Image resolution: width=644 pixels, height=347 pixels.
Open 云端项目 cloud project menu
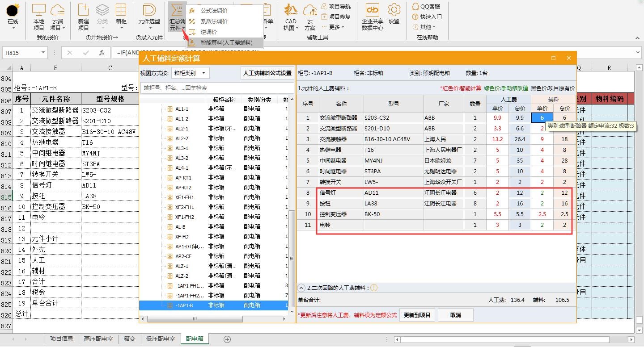[58, 17]
